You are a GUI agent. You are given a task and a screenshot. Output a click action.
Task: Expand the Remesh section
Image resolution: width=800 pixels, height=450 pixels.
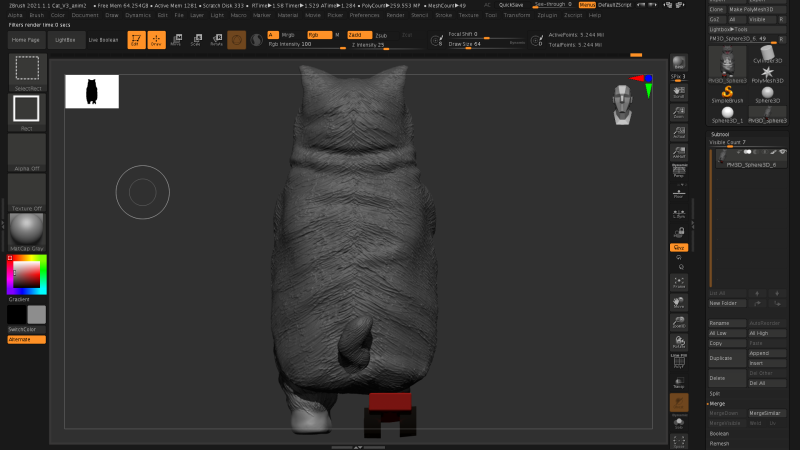pyautogui.click(x=719, y=443)
